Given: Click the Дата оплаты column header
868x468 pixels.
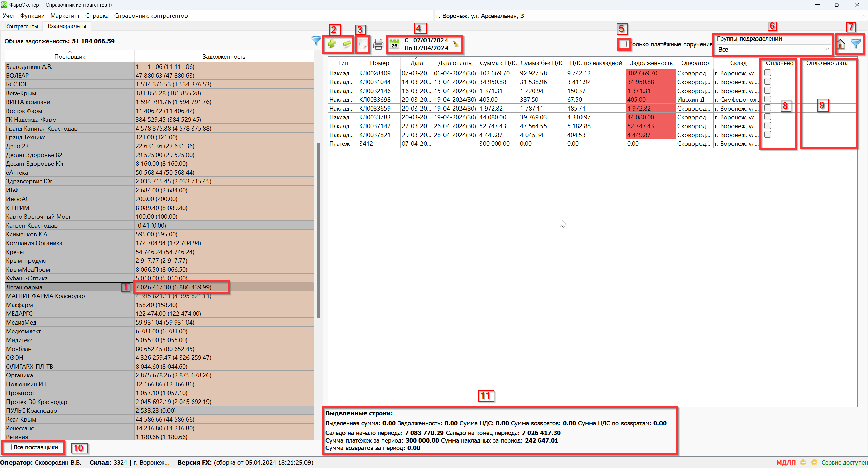Looking at the screenshot, I should click(455, 63).
